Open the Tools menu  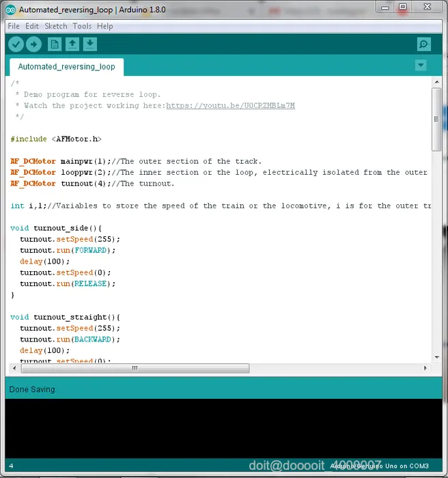click(82, 26)
